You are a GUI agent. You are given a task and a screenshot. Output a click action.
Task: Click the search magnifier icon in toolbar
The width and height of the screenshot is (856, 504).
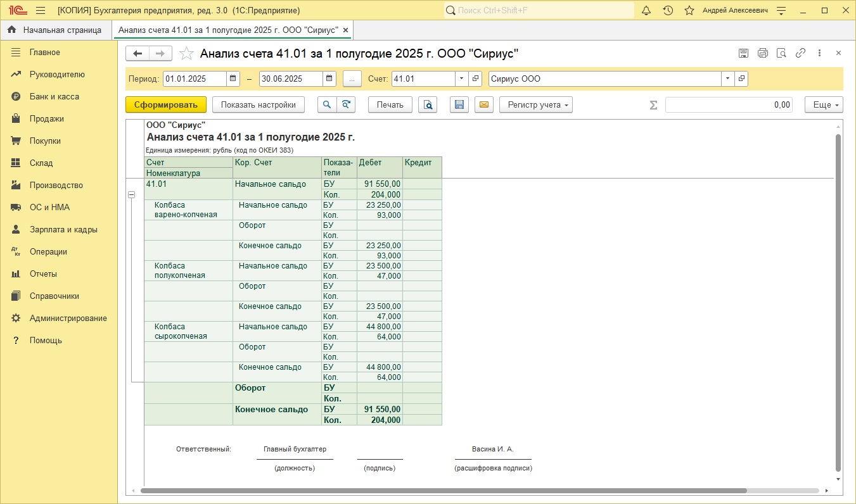click(x=327, y=105)
